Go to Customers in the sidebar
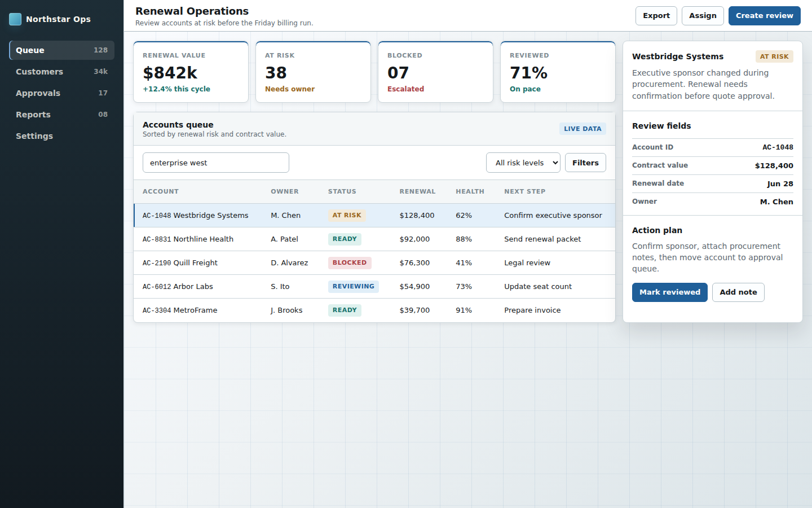Viewport: 812px width, 508px height. 61,72
